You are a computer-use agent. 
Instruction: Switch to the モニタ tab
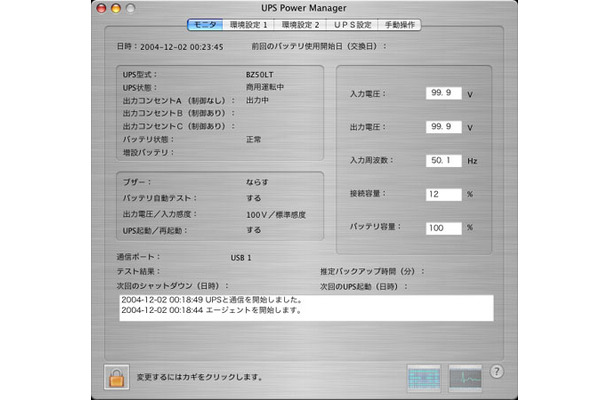click(x=205, y=23)
